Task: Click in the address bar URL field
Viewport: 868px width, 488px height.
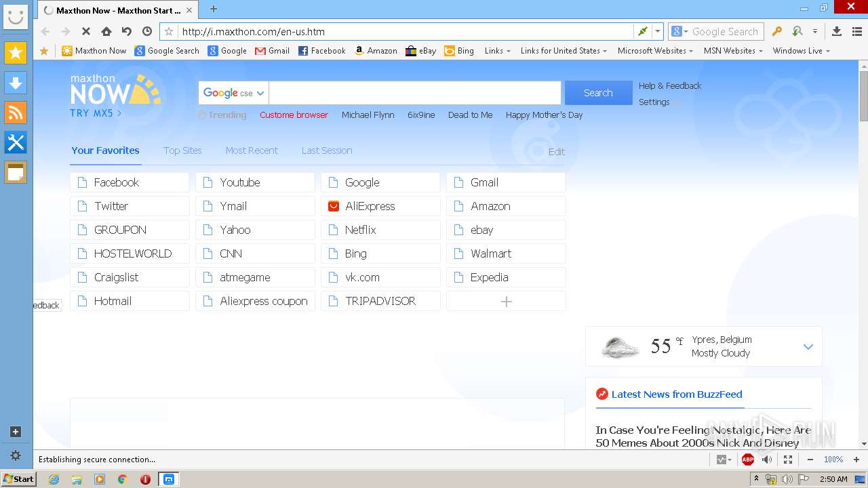Action: click(406, 31)
